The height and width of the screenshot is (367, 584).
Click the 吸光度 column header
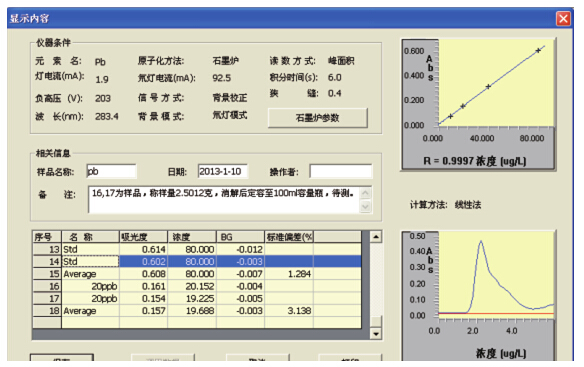click(143, 237)
